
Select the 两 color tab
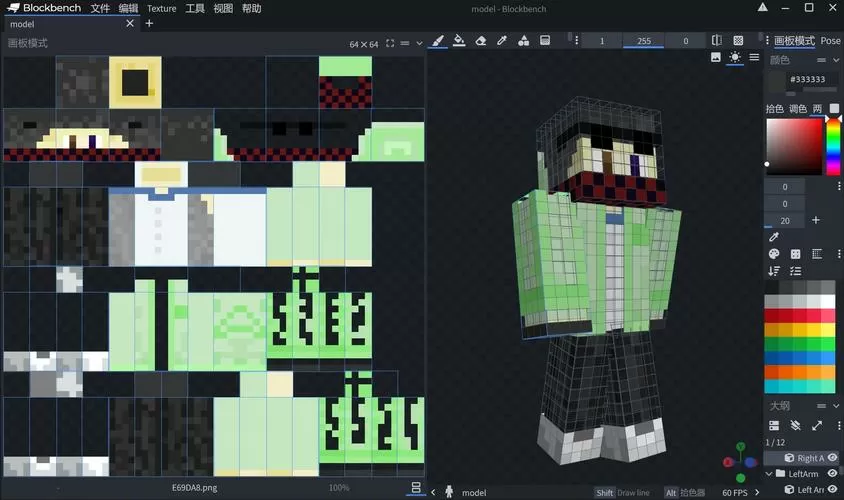pyautogui.click(x=817, y=108)
